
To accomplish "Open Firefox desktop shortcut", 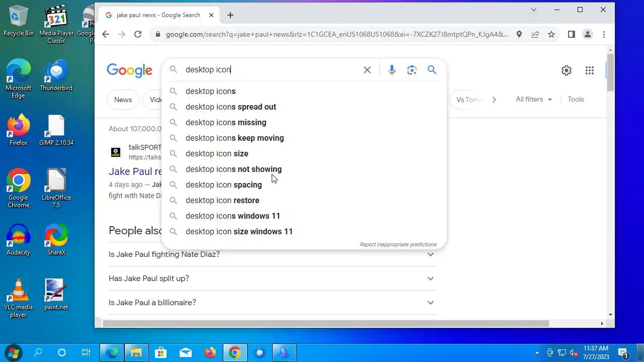I will pos(19,130).
